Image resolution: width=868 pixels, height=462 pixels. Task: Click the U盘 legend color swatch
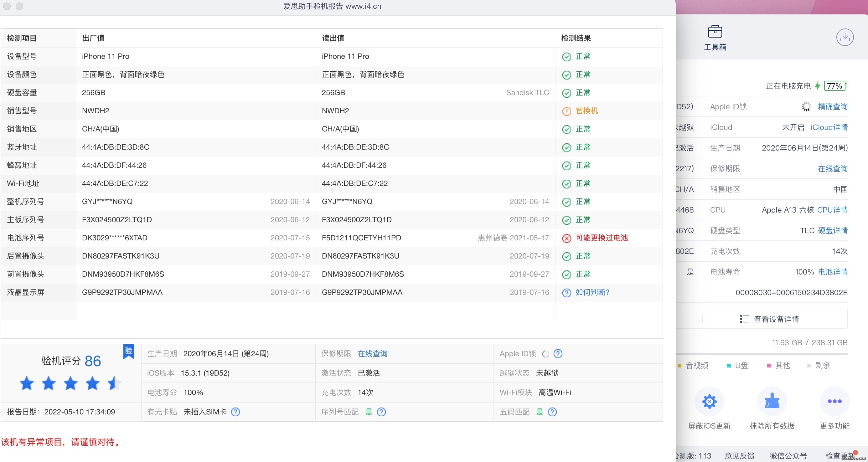pyautogui.click(x=728, y=366)
